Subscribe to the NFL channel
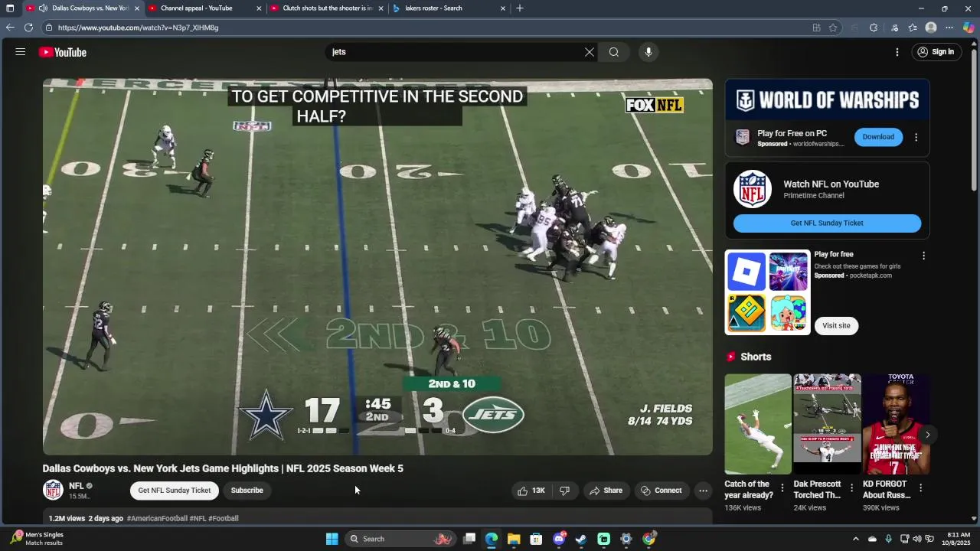The height and width of the screenshot is (551, 980). [x=247, y=491]
